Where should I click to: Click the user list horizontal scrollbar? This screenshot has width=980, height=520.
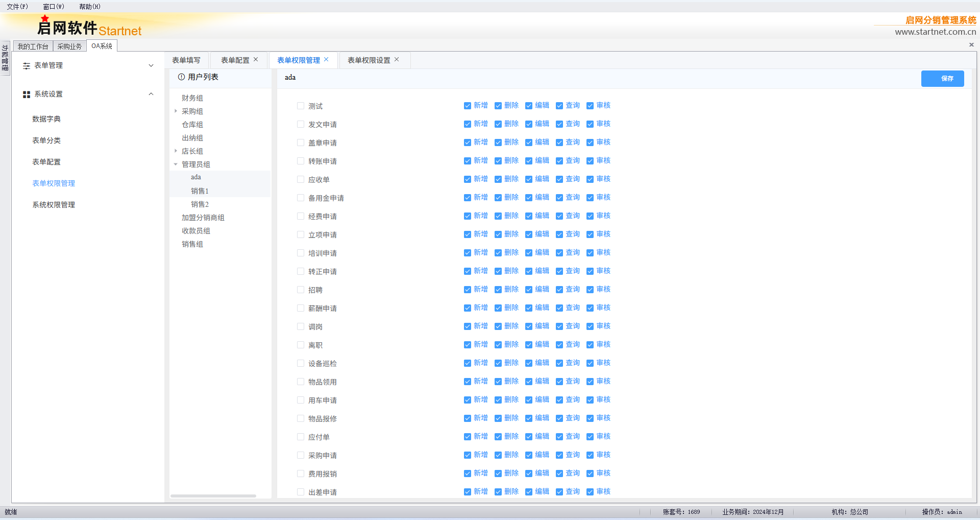point(213,495)
